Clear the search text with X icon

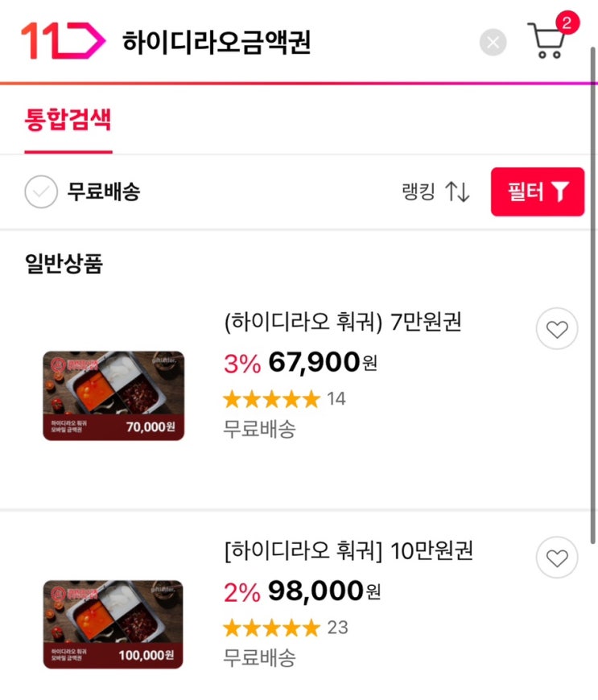(x=493, y=43)
